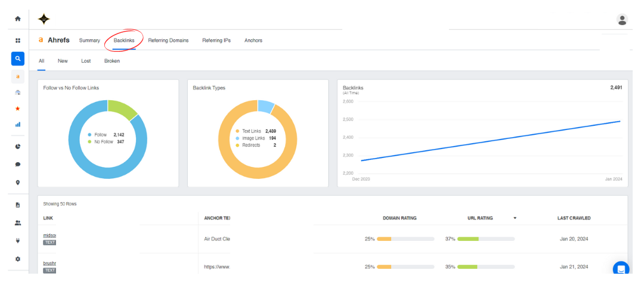Click the Backlink Types chart title
Viewport: 644px width, 285px height.
point(209,88)
